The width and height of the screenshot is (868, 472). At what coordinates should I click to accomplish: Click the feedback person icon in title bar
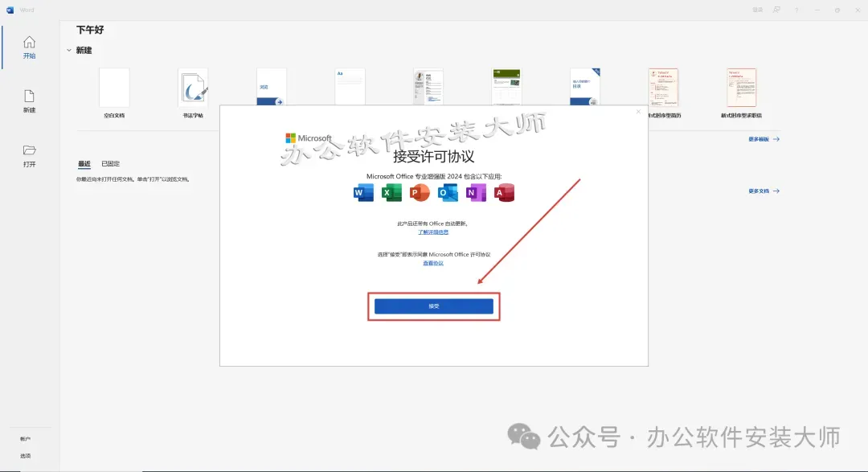776,10
